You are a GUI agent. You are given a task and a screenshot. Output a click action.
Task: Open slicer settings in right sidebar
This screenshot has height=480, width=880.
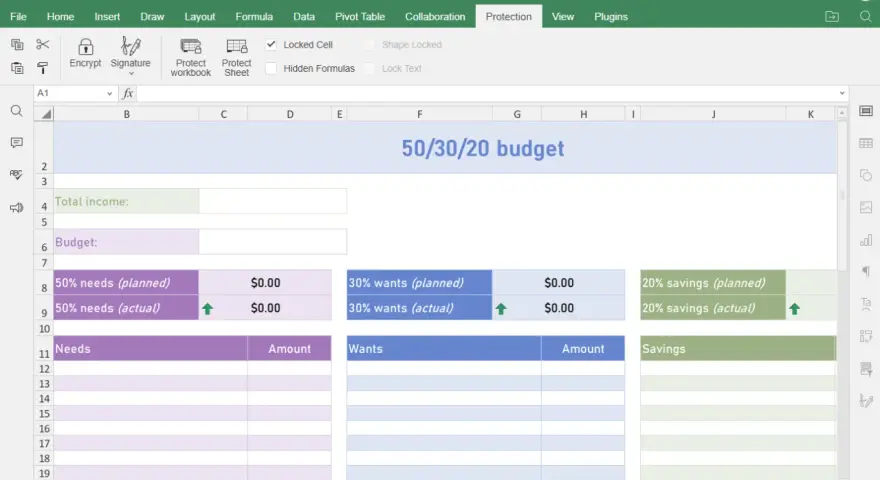coord(866,368)
